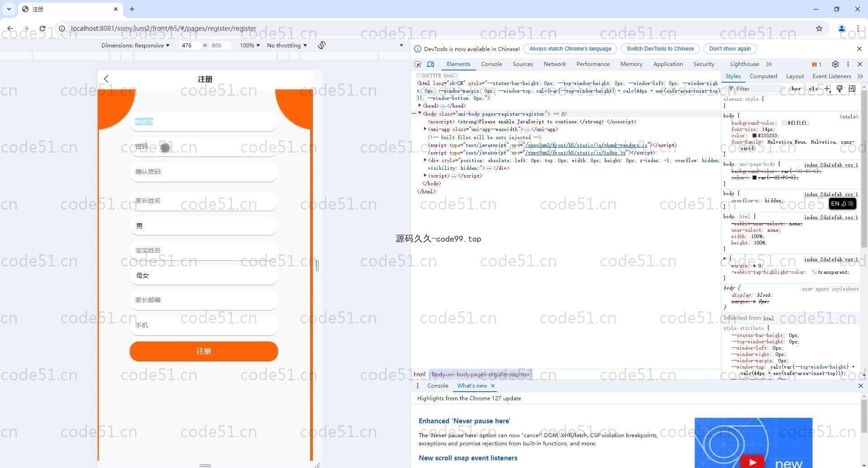Viewport: 868px width, 468px height.
Task: Close the What's new drawer tab
Action: pyautogui.click(x=493, y=386)
